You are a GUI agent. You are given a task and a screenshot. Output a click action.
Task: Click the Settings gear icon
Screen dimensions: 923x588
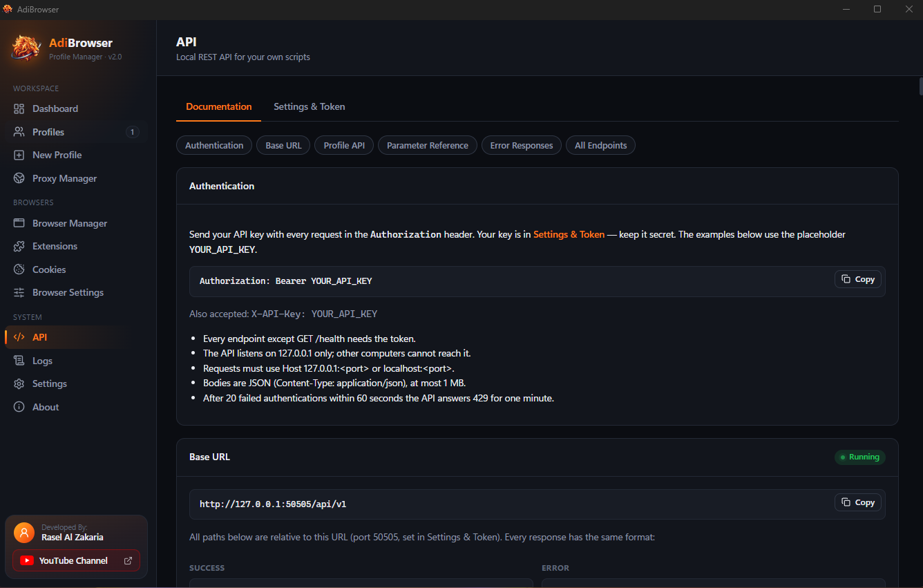click(19, 383)
